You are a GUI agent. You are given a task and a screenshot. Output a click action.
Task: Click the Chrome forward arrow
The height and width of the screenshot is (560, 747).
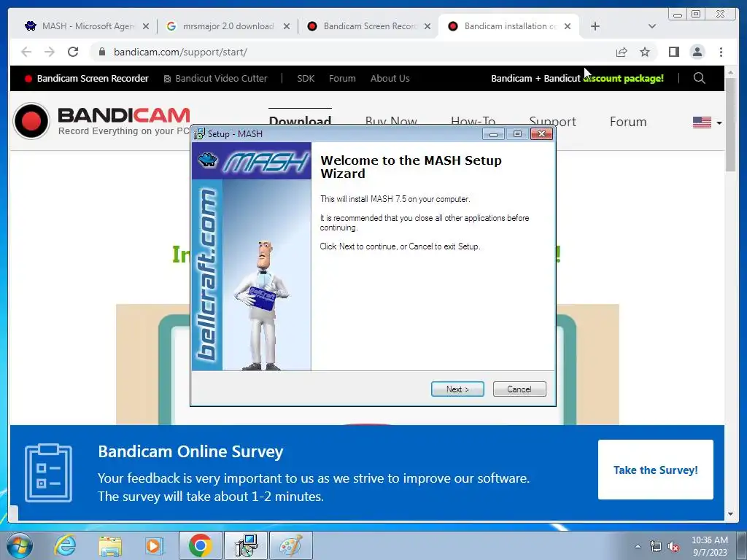pos(49,52)
